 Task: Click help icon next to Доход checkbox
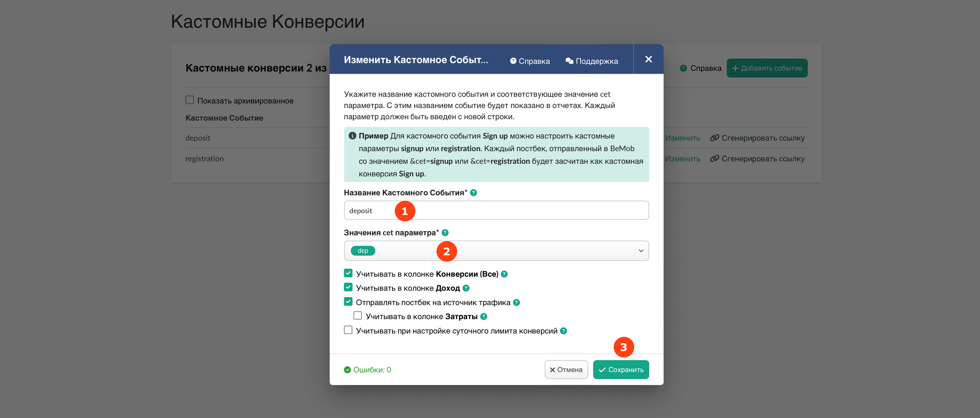coord(466,288)
